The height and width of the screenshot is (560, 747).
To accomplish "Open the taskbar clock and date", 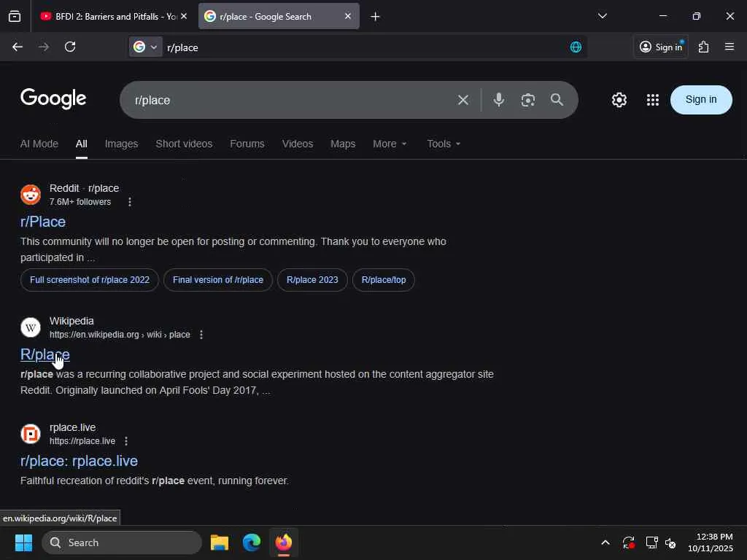I will pyautogui.click(x=710, y=542).
